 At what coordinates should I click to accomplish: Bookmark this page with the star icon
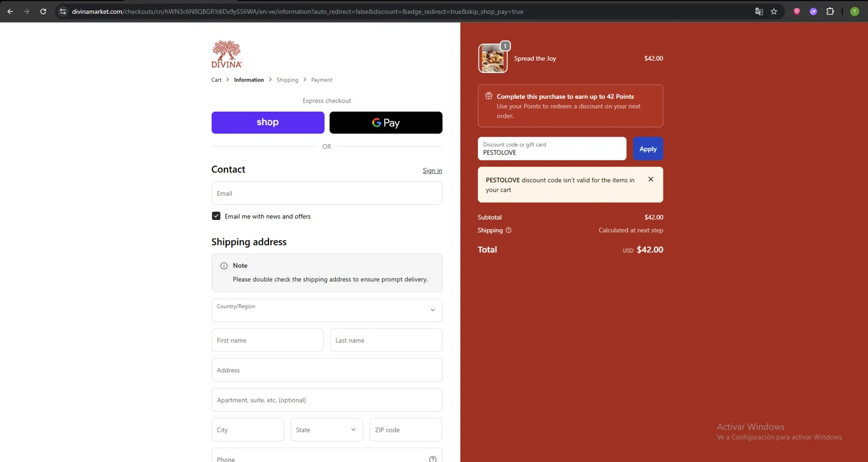tap(774, 11)
